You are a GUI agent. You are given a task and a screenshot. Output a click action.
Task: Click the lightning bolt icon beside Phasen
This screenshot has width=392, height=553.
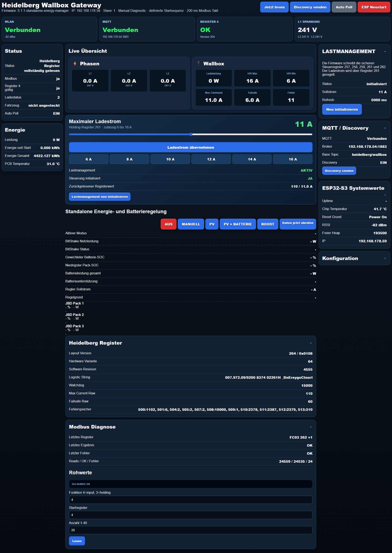pyautogui.click(x=75, y=64)
